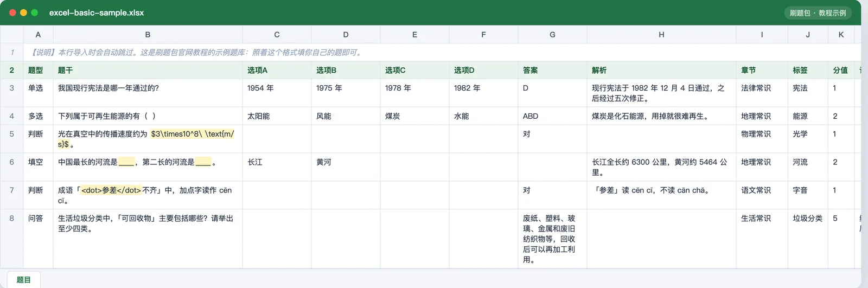Select column H header

click(661, 34)
